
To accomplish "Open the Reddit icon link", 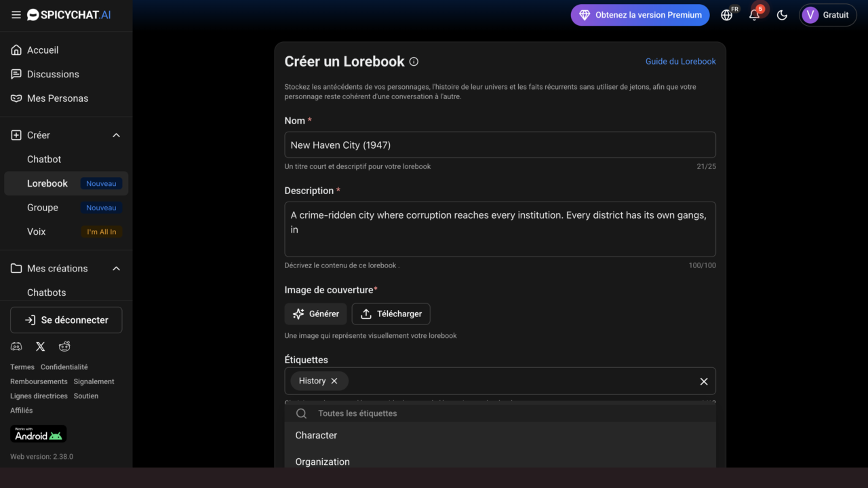I will pyautogui.click(x=64, y=347).
